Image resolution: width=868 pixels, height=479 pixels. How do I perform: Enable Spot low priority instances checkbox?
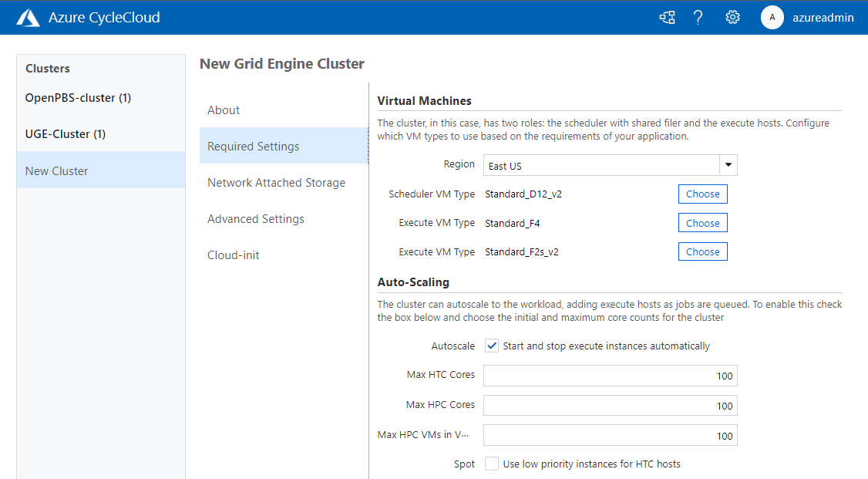click(492, 464)
